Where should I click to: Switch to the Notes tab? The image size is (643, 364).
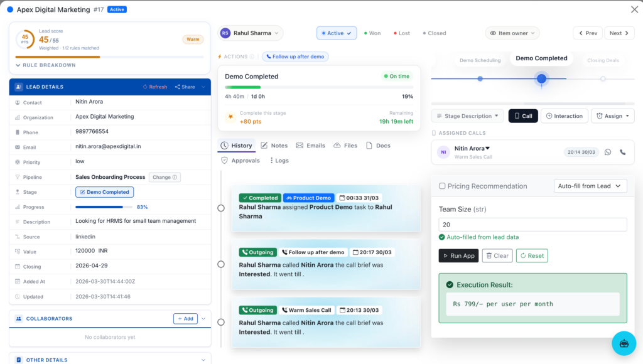coord(274,146)
